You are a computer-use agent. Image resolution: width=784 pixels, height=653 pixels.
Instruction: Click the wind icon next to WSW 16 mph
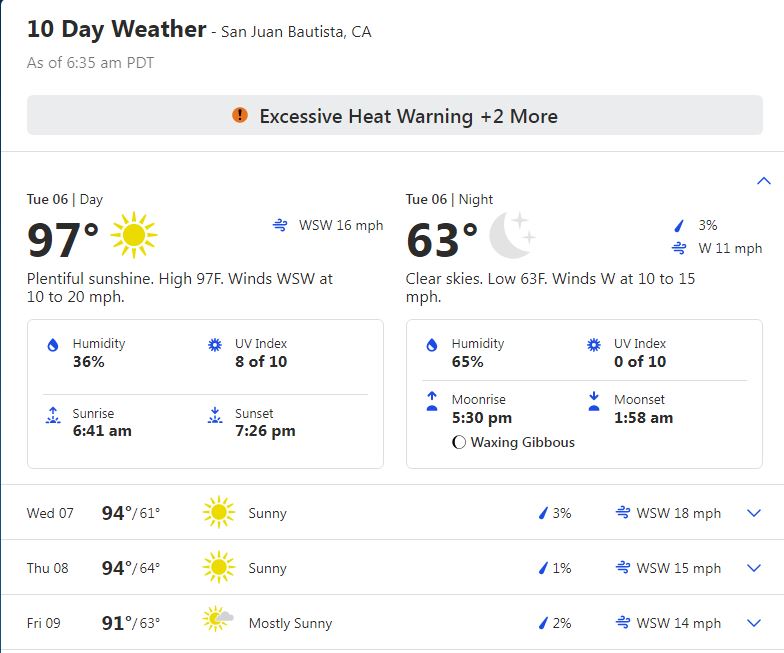[280, 225]
